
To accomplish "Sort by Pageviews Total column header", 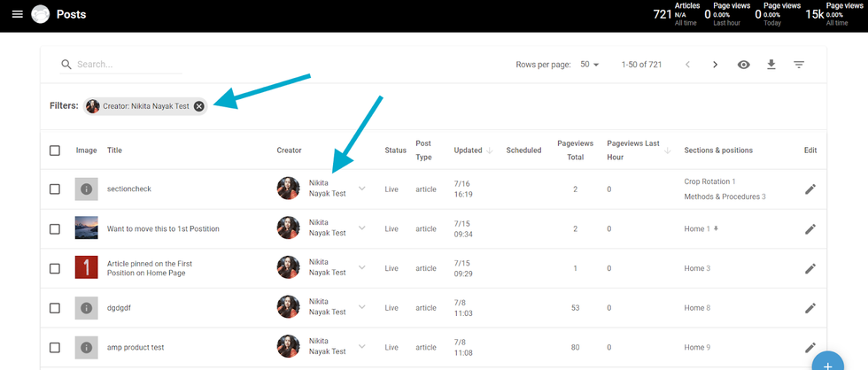I will (x=576, y=150).
